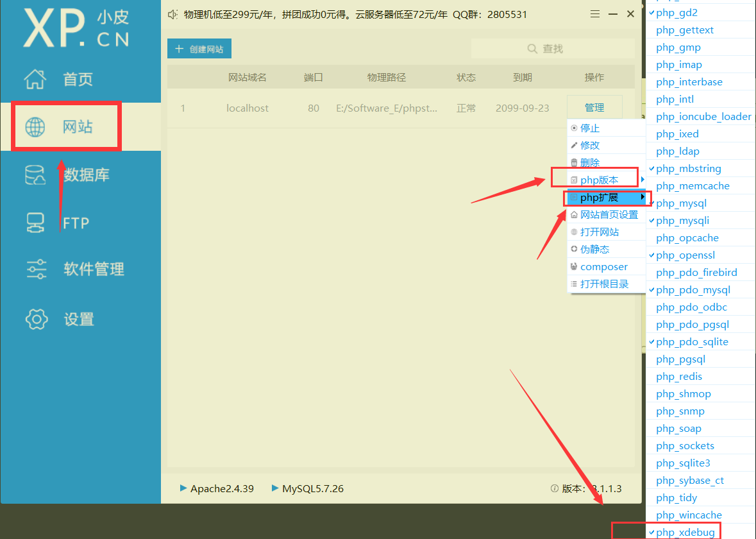Click the 到期 column header

pos(522,77)
